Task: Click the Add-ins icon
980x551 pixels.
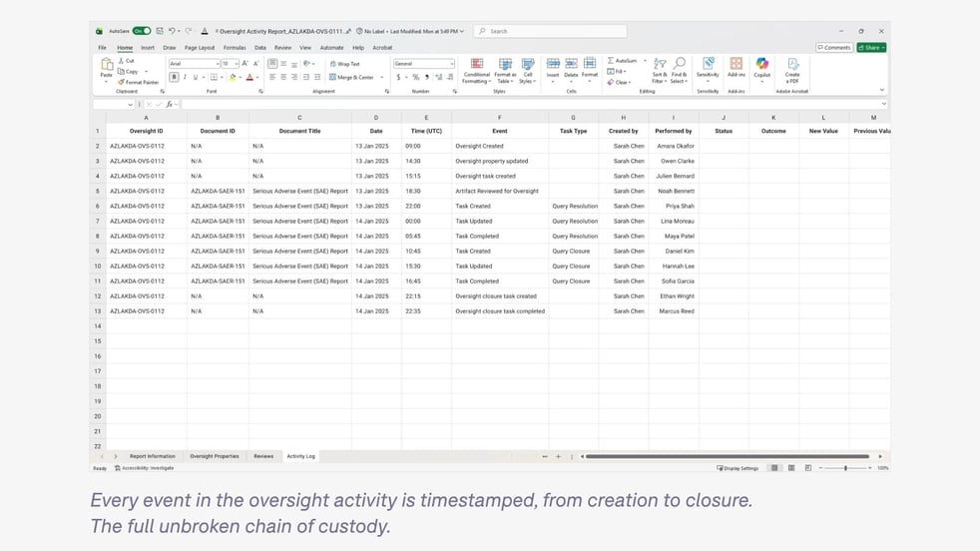Action: click(736, 64)
